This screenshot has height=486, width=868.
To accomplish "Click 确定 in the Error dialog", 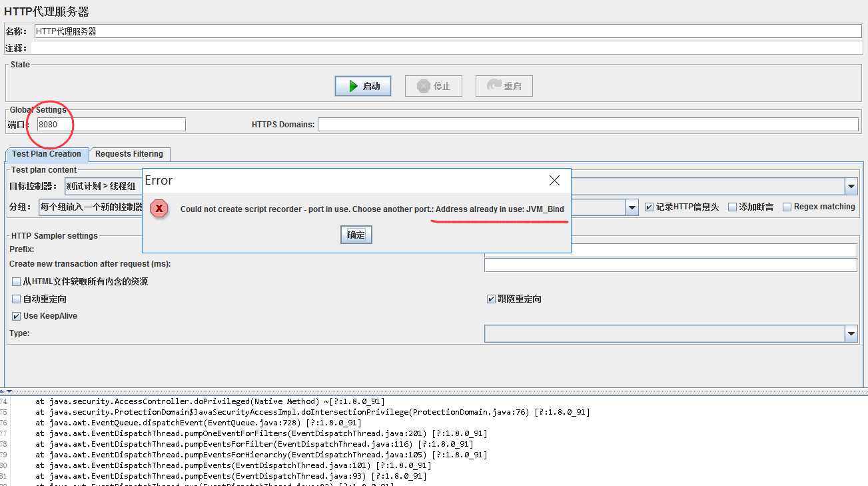I will 356,235.
